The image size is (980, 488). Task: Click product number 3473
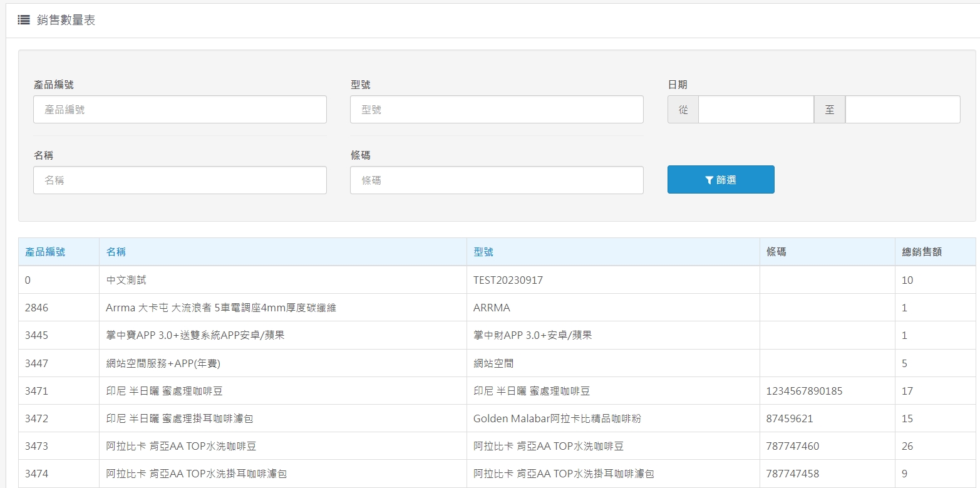(36, 446)
